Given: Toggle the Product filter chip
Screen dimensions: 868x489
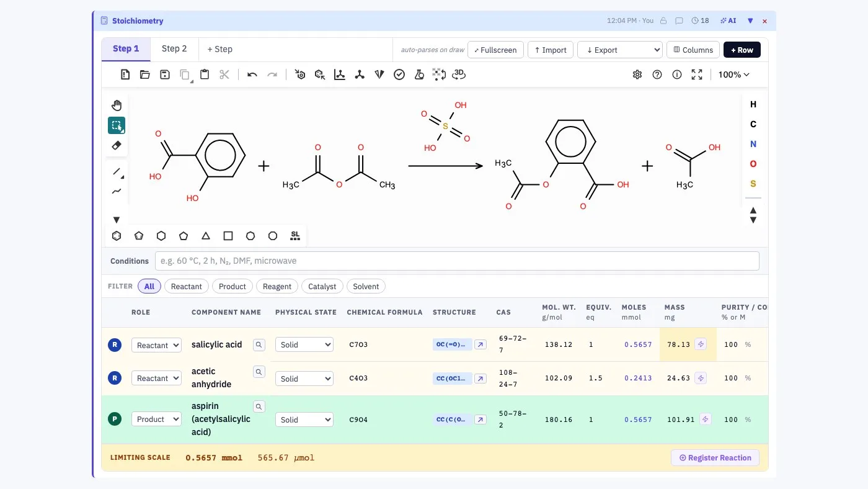Looking at the screenshot, I should (232, 286).
